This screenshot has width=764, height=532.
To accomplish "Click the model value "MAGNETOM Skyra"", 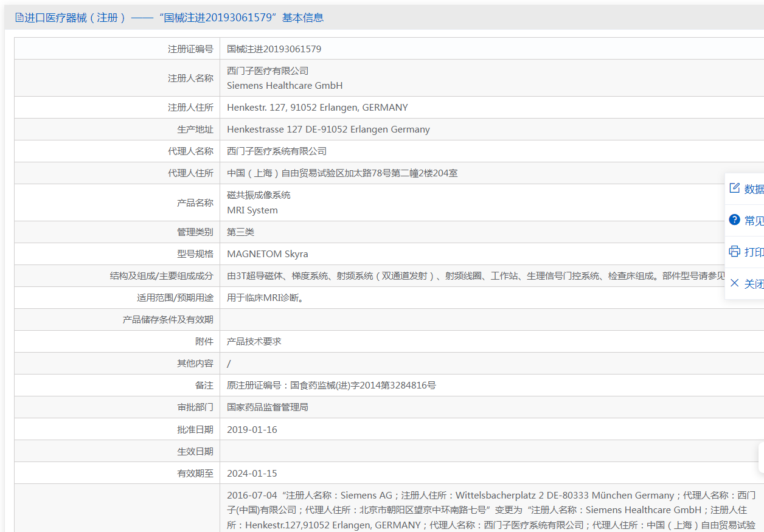I will click(267, 254).
